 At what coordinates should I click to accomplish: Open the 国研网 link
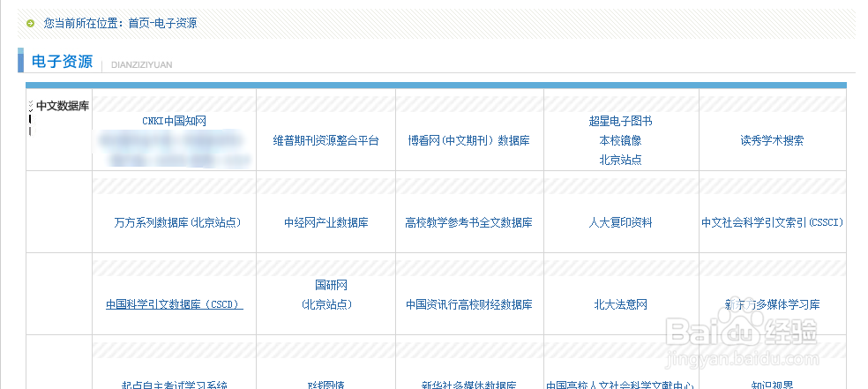coord(331,285)
